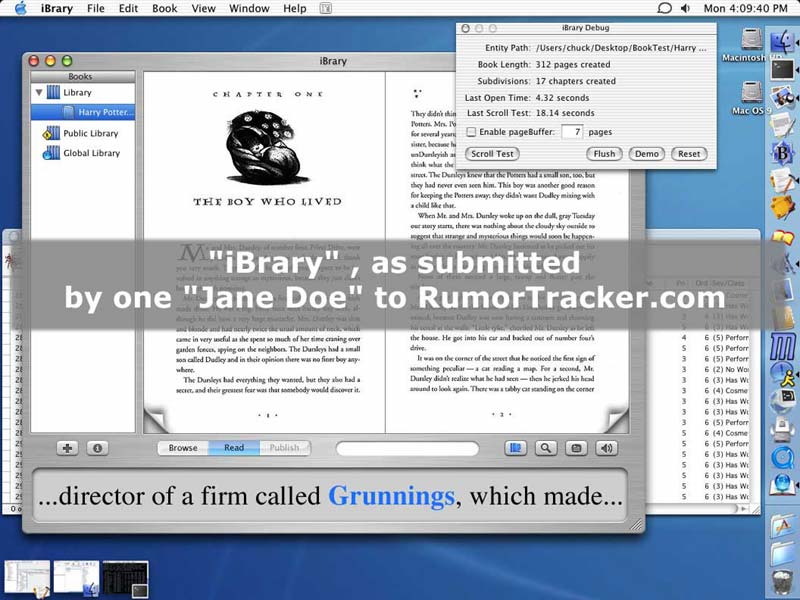
Task: Click the camera snapshot icon
Action: pos(576,448)
